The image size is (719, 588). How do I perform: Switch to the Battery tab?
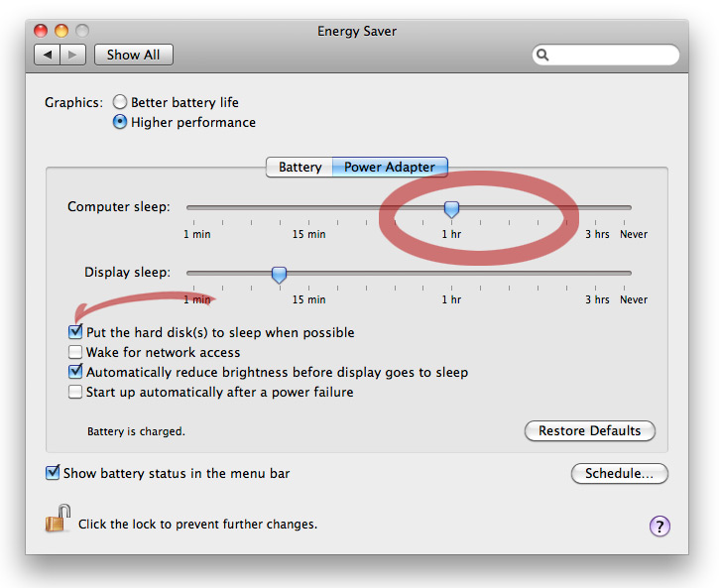tap(300, 167)
